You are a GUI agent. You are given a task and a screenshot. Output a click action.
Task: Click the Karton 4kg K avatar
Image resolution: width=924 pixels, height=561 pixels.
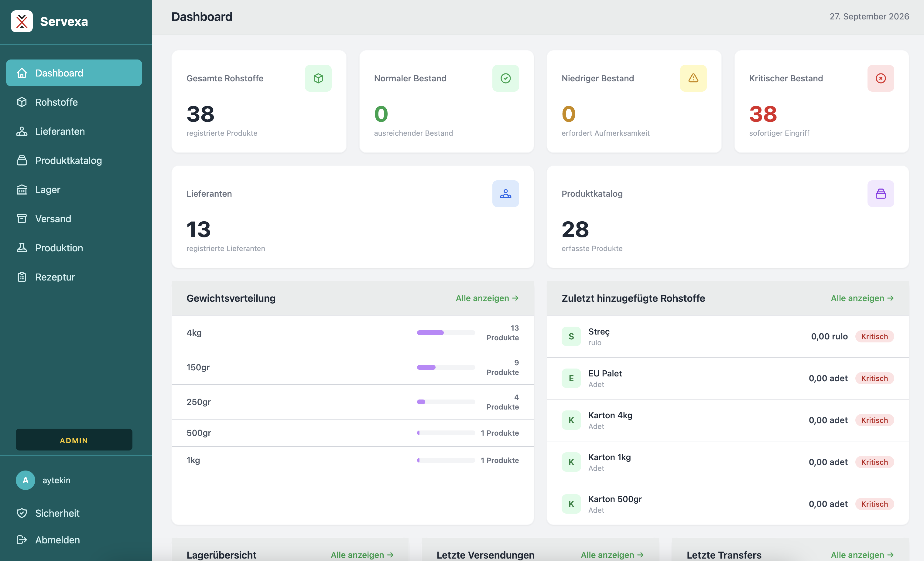coord(571,420)
